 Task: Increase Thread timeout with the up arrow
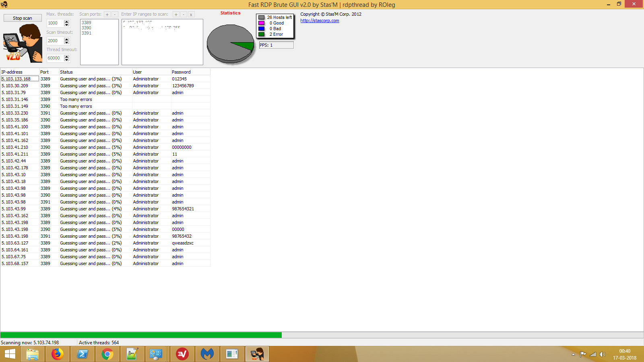click(67, 57)
